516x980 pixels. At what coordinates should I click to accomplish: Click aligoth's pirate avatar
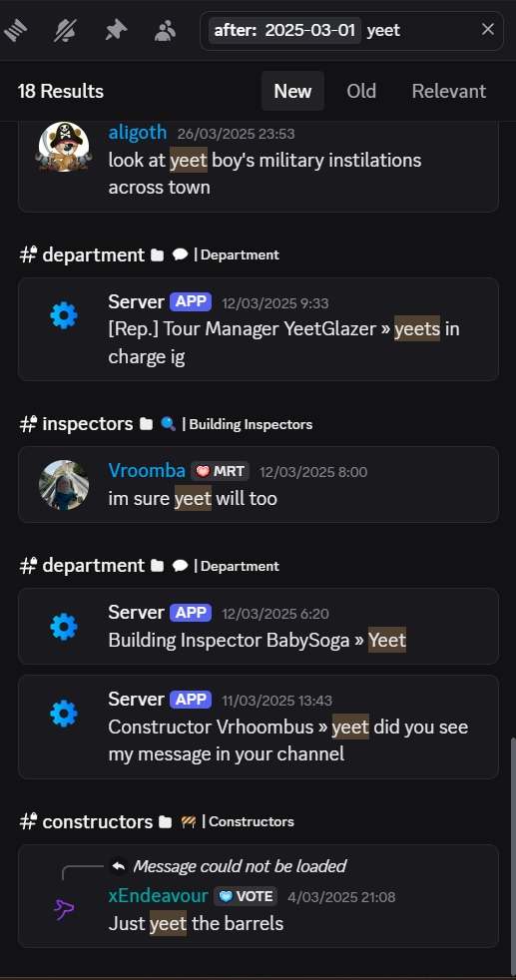pyautogui.click(x=64, y=147)
